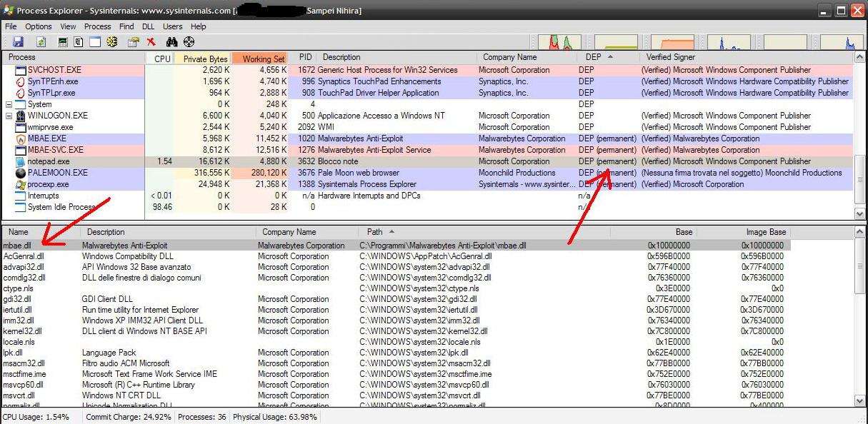
Task: Sort DLL list by Base header
Action: [x=654, y=232]
